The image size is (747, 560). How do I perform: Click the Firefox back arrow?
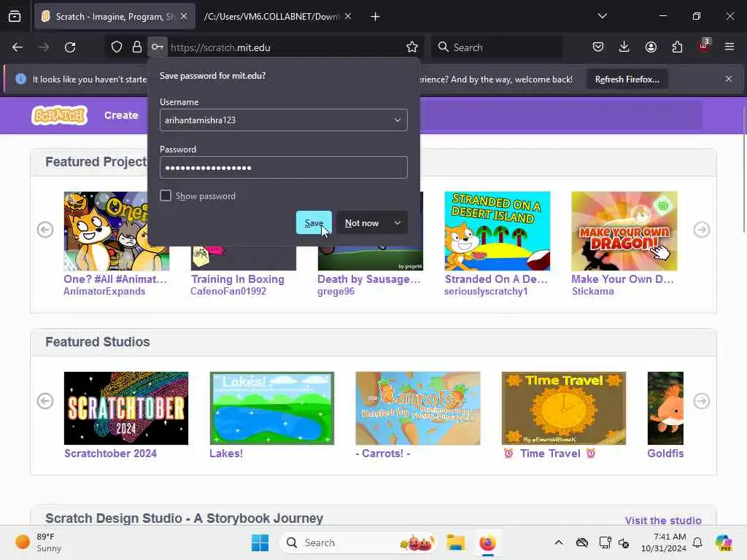18,47
